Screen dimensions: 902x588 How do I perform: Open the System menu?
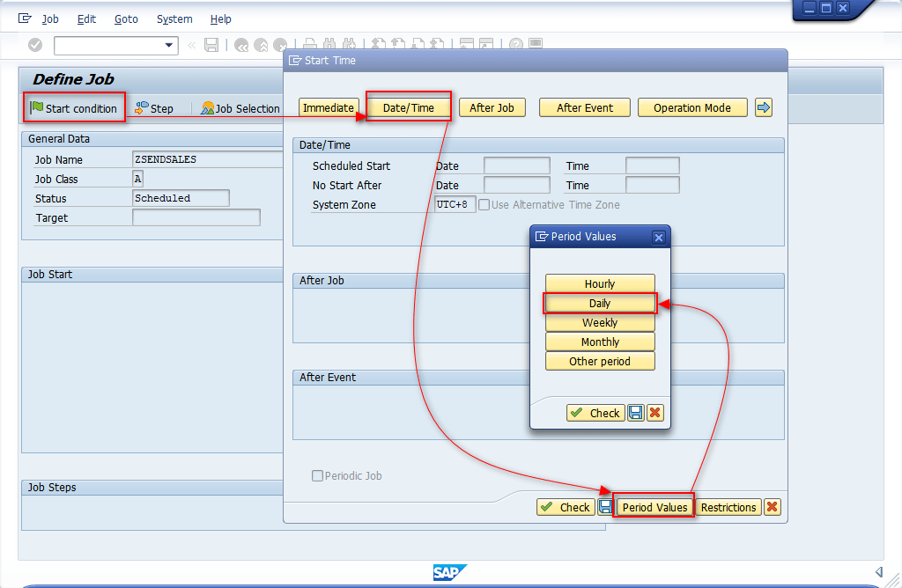[174, 18]
